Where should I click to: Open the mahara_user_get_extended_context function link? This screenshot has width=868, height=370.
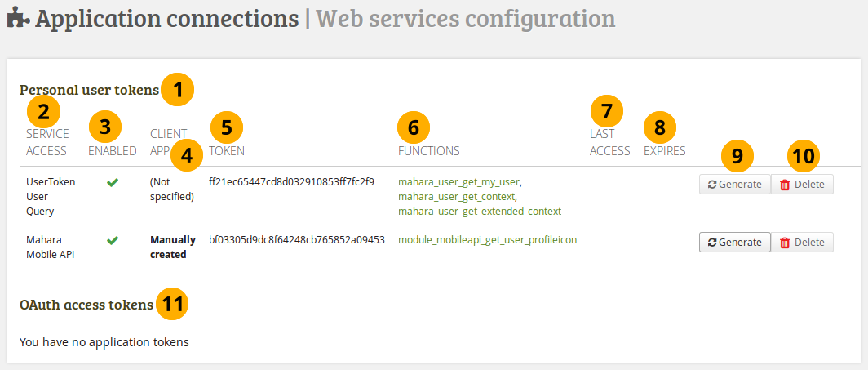[480, 211]
